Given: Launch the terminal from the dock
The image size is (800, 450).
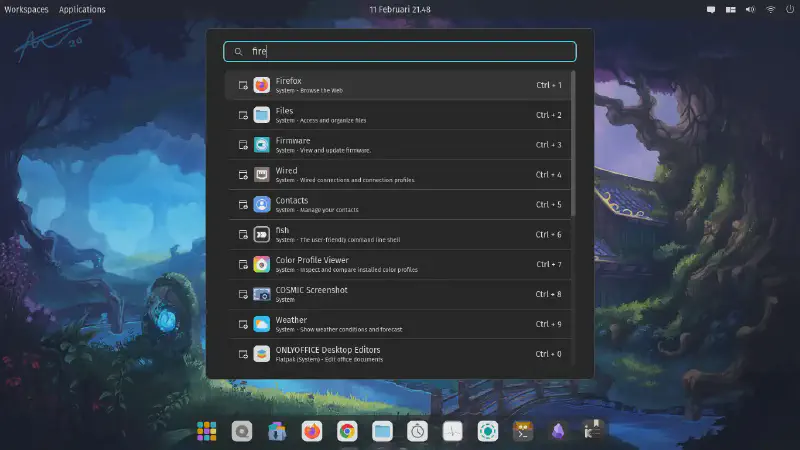Looking at the screenshot, I should (x=522, y=431).
